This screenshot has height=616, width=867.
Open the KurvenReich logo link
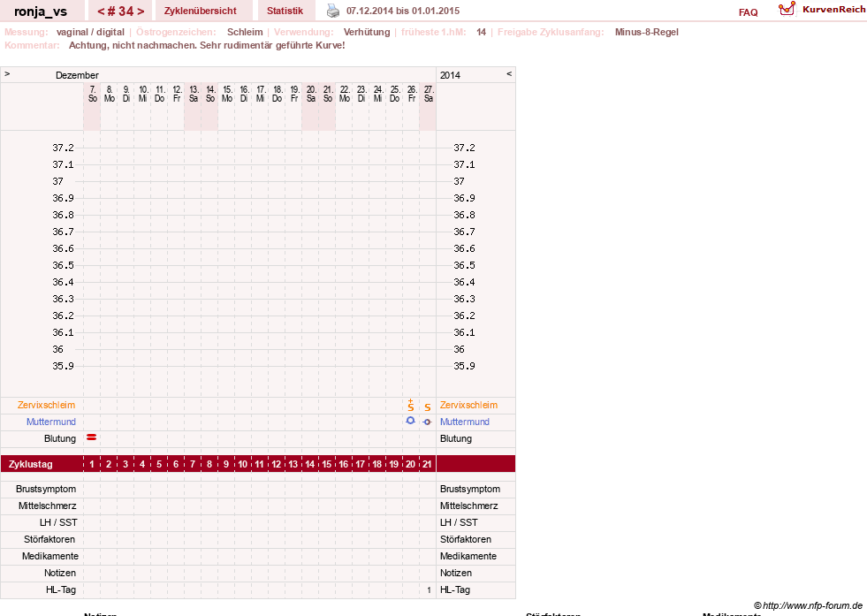click(822, 10)
